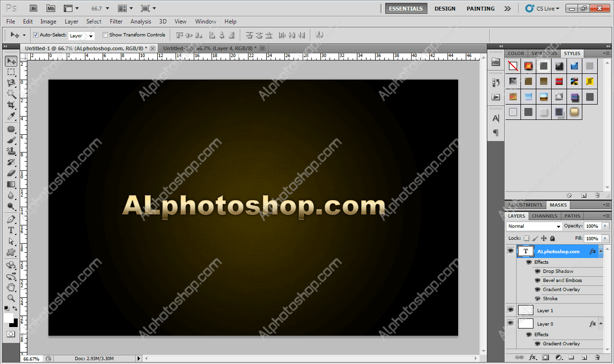Image resolution: width=614 pixels, height=364 pixels.
Task: Open the Layer menu
Action: 71,22
